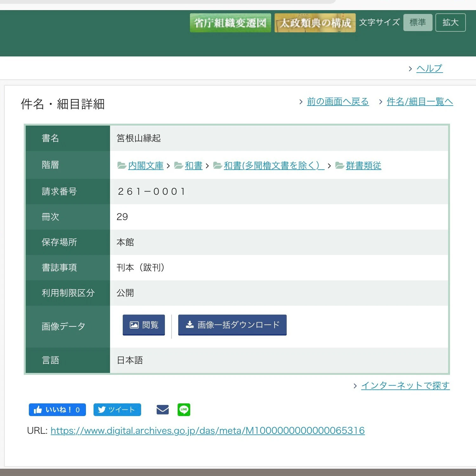Open the 太政類典の構成 banner

click(x=315, y=23)
